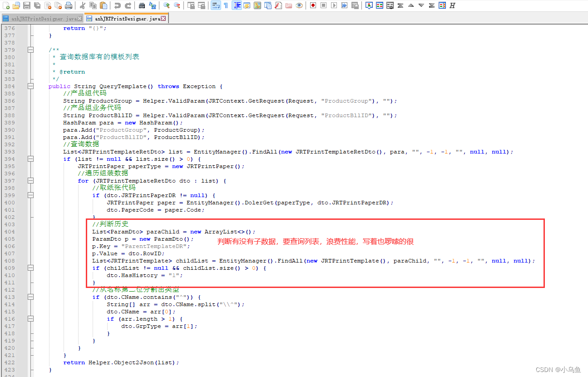588x377 pixels.
Task: Collapse the CName.contains block at line 413
Action: coord(30,297)
